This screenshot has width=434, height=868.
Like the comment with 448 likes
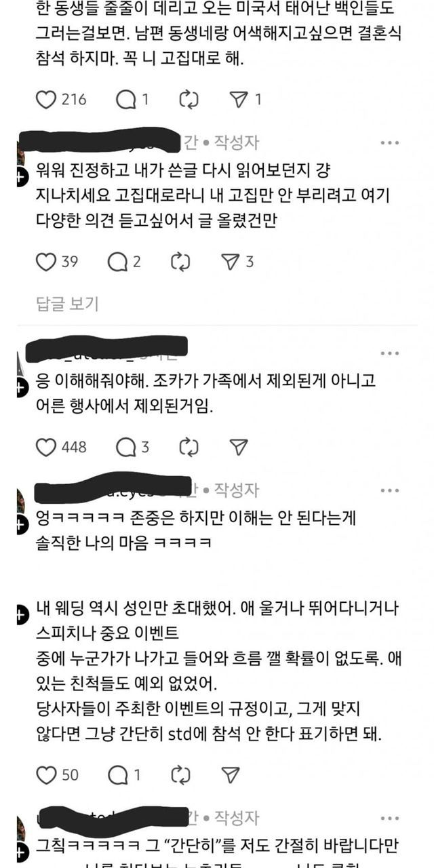(x=45, y=447)
